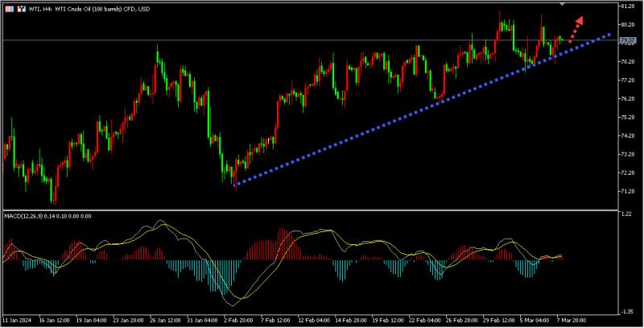Click the 73.20 price scale label
This screenshot has height=328, width=644.
(x=627, y=154)
